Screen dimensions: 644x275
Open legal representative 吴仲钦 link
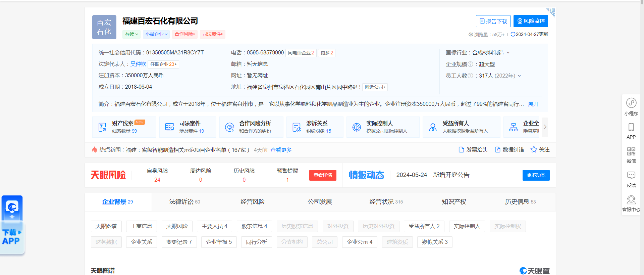pyautogui.click(x=138, y=64)
